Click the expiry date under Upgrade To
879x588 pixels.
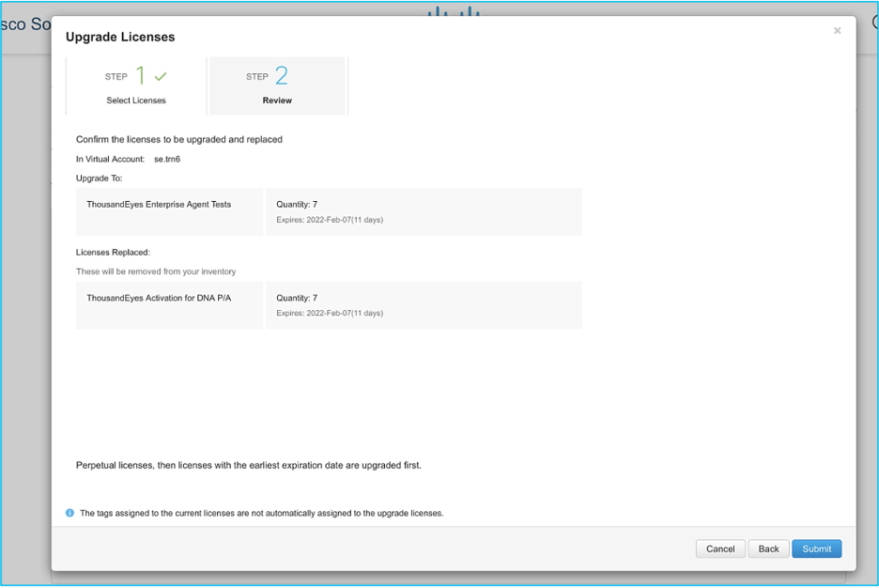point(330,220)
